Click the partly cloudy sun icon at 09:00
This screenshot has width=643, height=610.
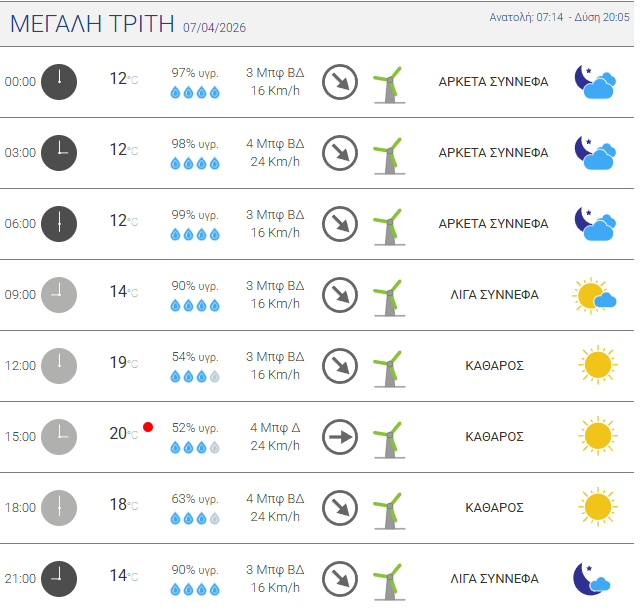tap(593, 295)
